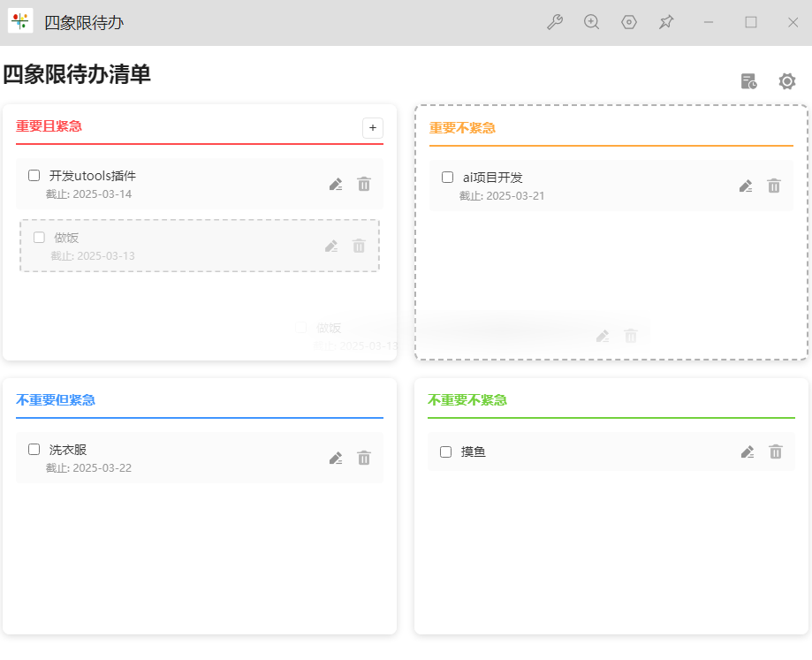Click the 开发utools插件 task name
The image size is (812, 660).
click(x=93, y=176)
